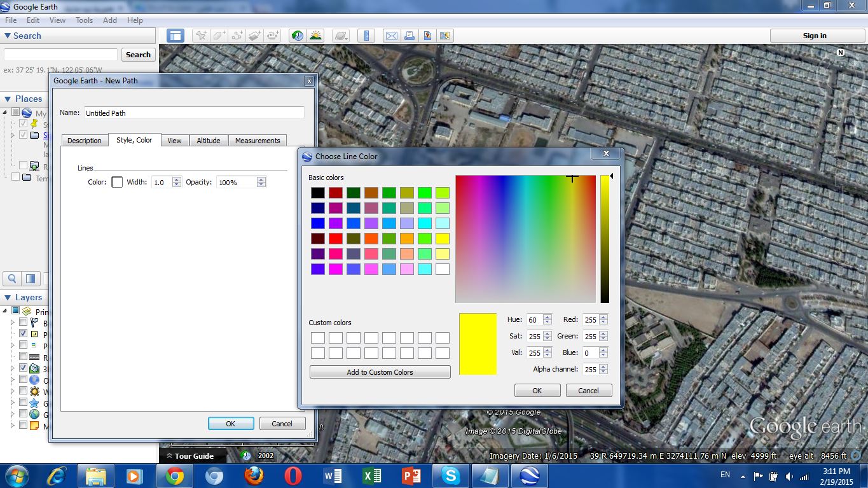This screenshot has width=868, height=488.
Task: Expand the Borders flag layer tree arrow
Action: point(11,323)
